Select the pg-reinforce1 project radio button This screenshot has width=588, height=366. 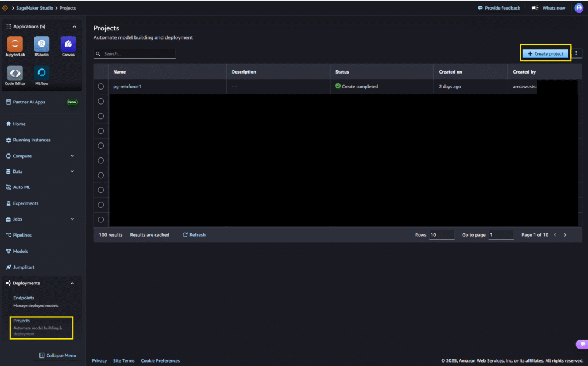(x=101, y=86)
